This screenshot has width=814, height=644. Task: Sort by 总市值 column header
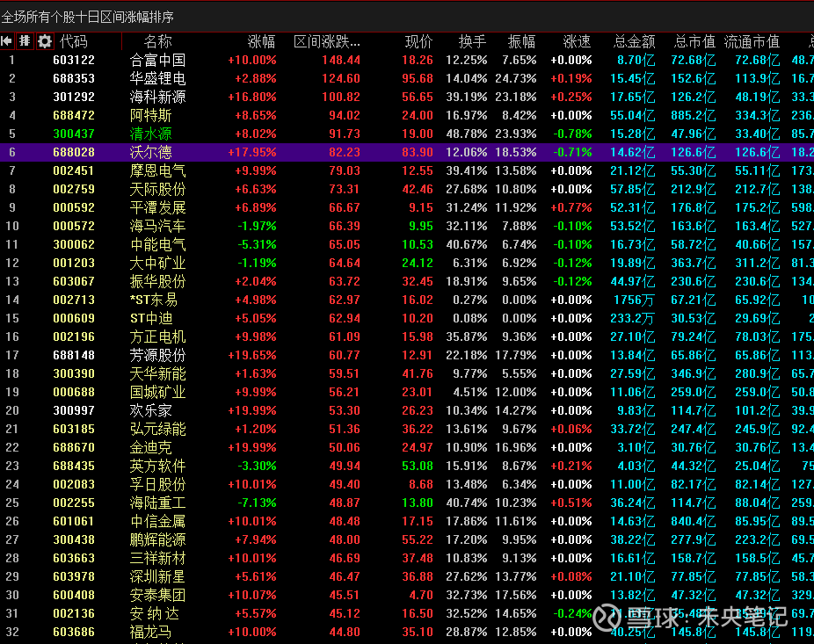(694, 41)
